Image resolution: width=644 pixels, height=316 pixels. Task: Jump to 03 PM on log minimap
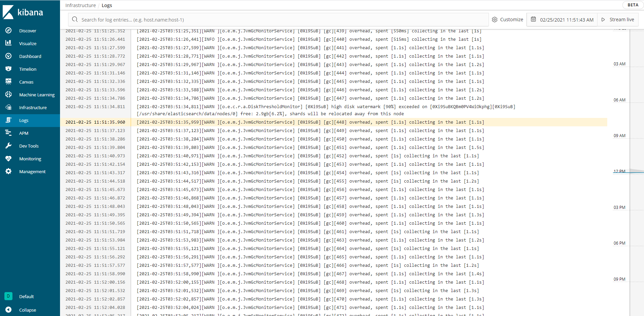[619, 208]
